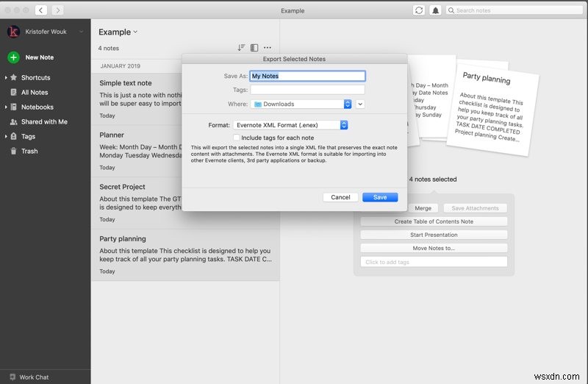The height and width of the screenshot is (384, 588).
Task: Open the Where Downloads location dropdown
Action: click(x=301, y=104)
